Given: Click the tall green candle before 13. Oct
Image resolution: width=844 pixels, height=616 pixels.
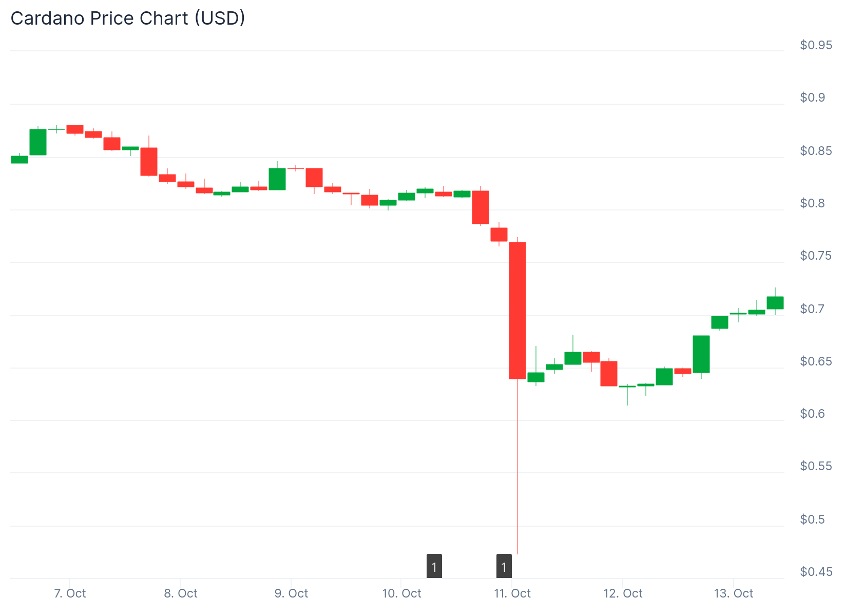Looking at the screenshot, I should [x=701, y=354].
